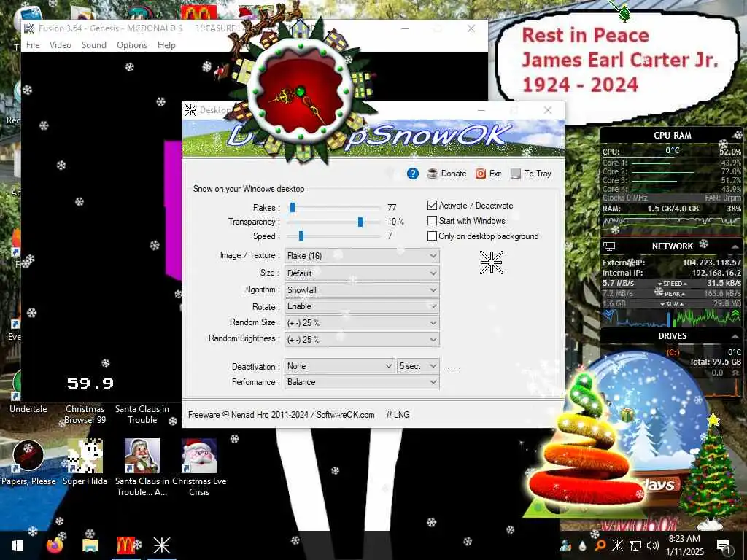Open the Help menu in Fusion
The height and width of the screenshot is (560, 747).
point(166,44)
